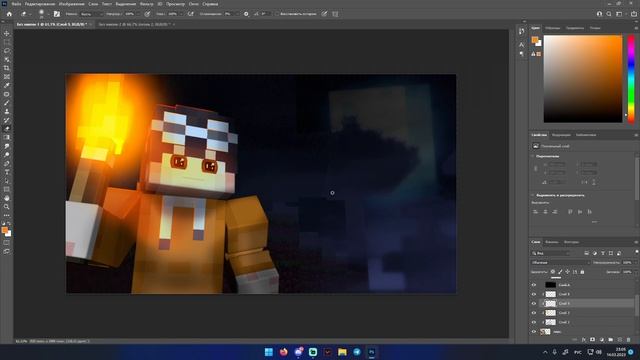Select the Move tool
This screenshot has height=360, width=640.
[x=7, y=33]
